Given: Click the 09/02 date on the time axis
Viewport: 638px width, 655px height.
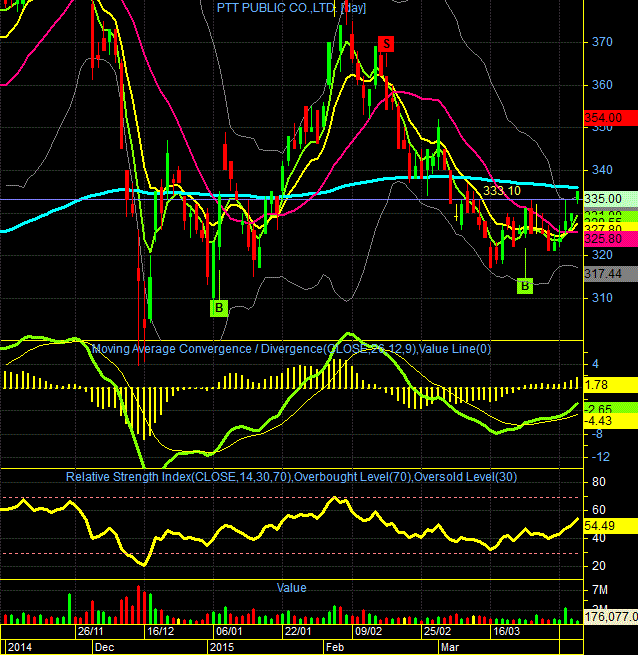Looking at the screenshot, I should [368, 631].
